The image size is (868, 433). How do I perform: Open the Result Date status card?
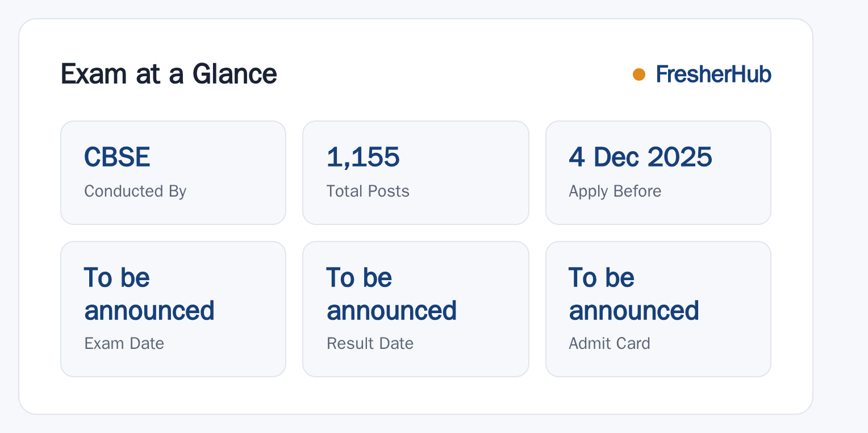point(416,309)
